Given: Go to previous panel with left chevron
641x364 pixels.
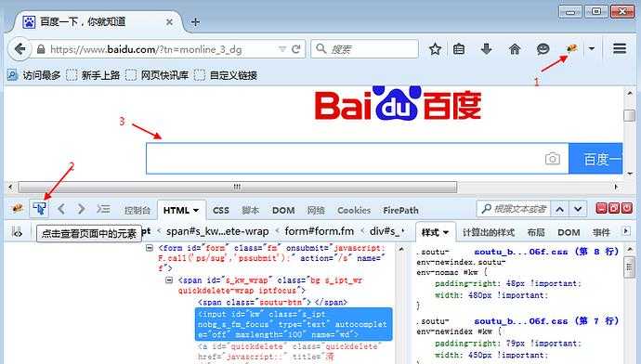Looking at the screenshot, I should 61,209.
